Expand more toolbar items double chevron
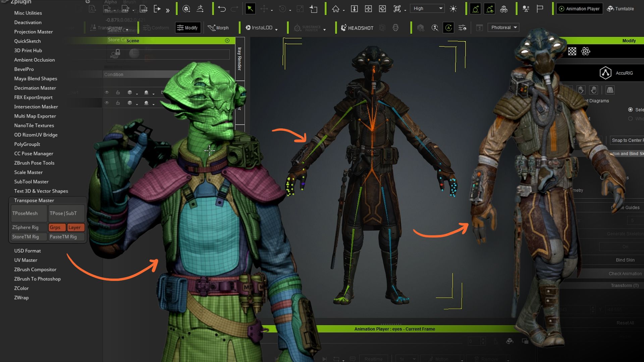644x362 pixels. [x=168, y=10]
